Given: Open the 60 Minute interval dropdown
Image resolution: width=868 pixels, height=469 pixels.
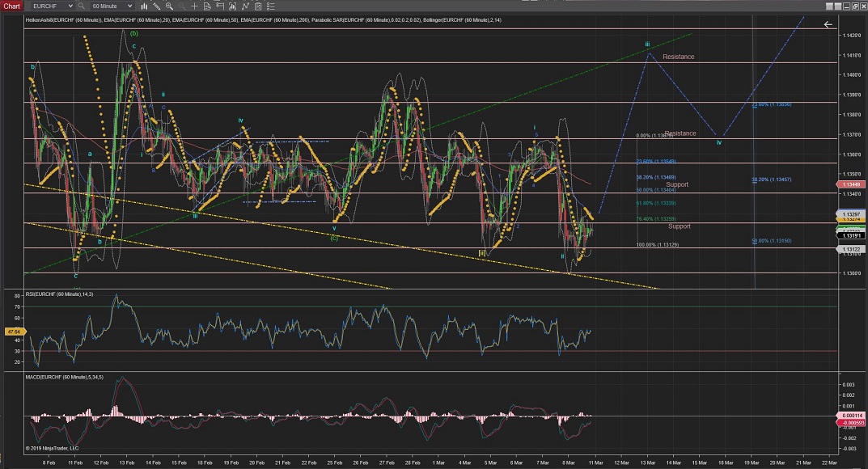Looking at the screenshot, I should pos(112,6).
